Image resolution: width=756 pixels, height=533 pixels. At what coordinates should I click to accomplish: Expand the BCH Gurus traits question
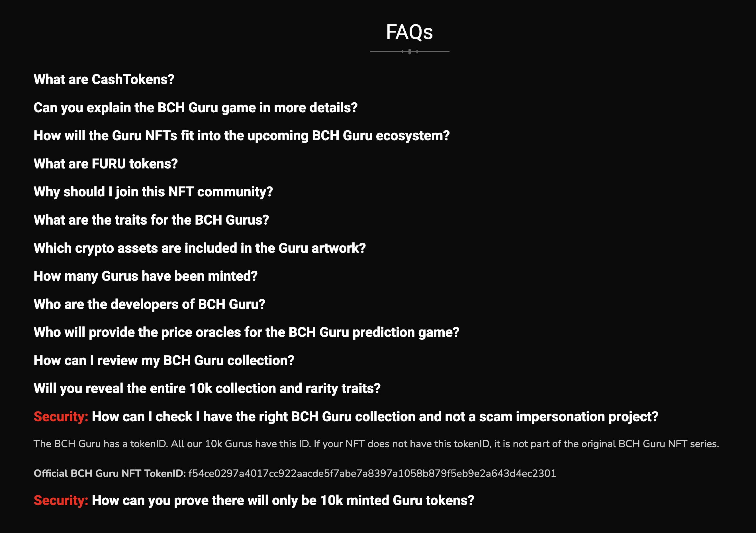tap(151, 220)
